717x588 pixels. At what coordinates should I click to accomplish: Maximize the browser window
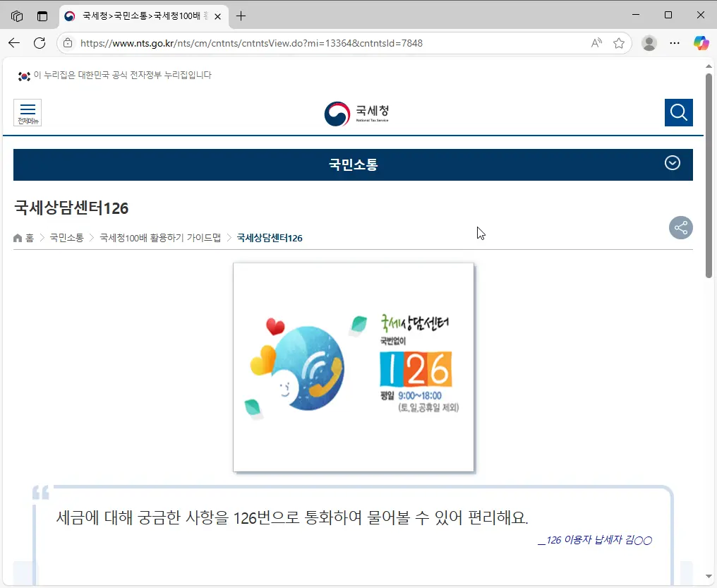(x=668, y=15)
